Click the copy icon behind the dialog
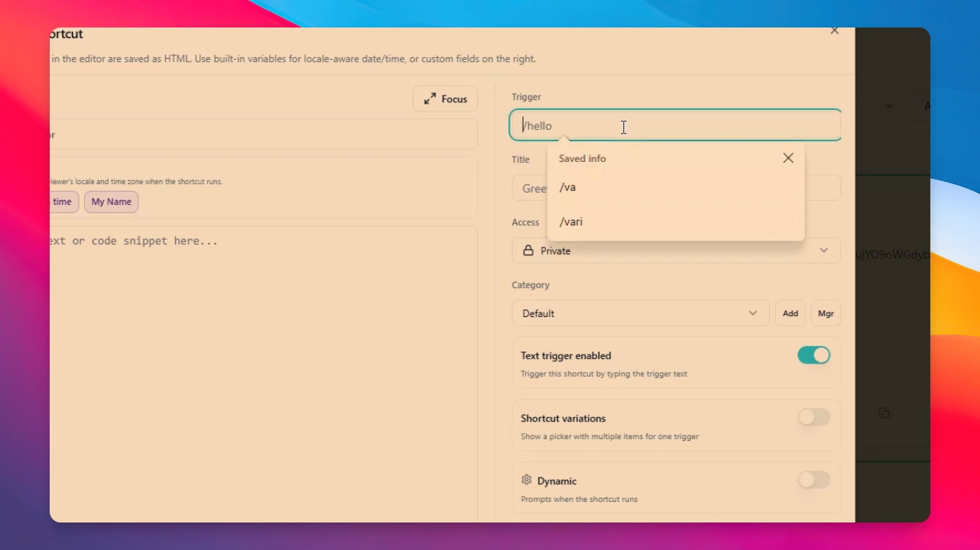 [x=884, y=413]
